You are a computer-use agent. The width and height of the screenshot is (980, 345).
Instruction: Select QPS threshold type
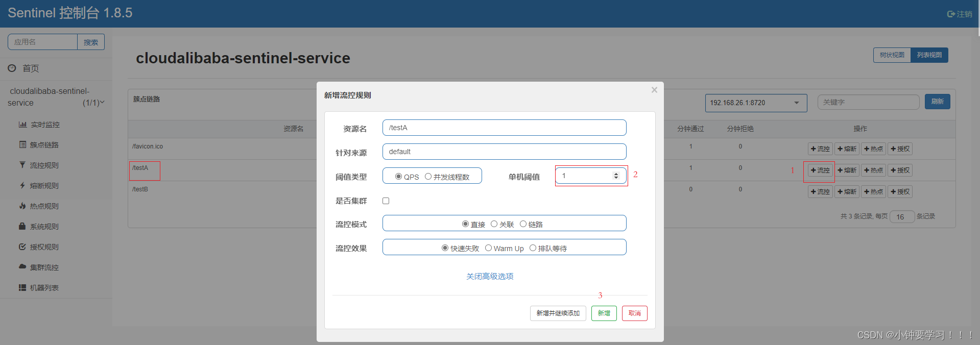[x=398, y=177]
